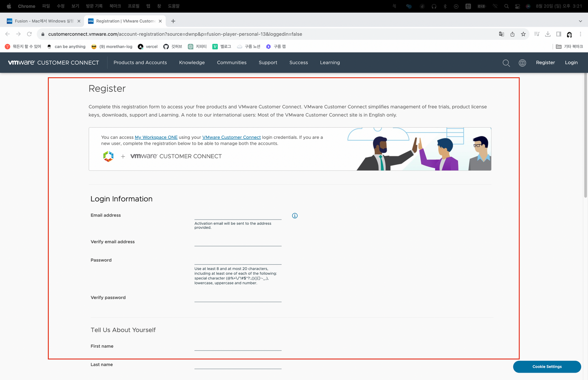Click the browser back arrow
Screen dimensions: 588x380
[x=7, y=34]
